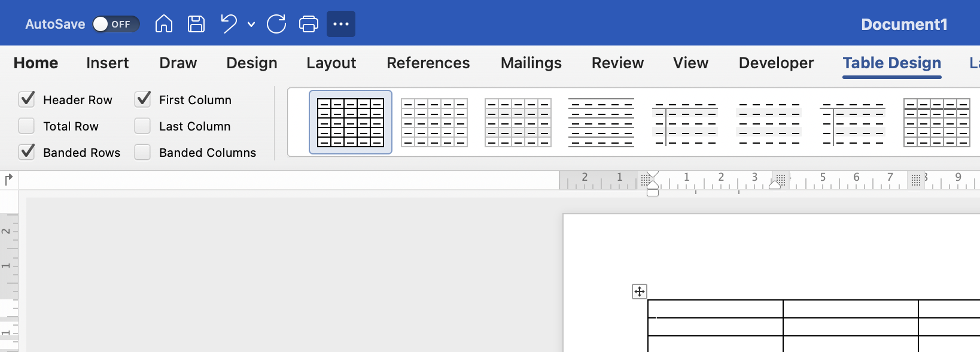Click the second cell of the first row

click(x=851, y=308)
